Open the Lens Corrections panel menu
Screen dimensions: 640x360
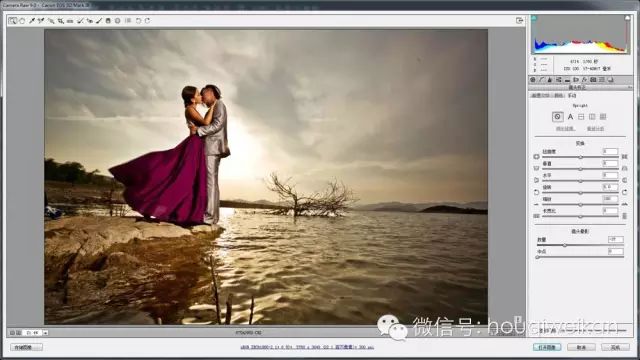[629, 87]
